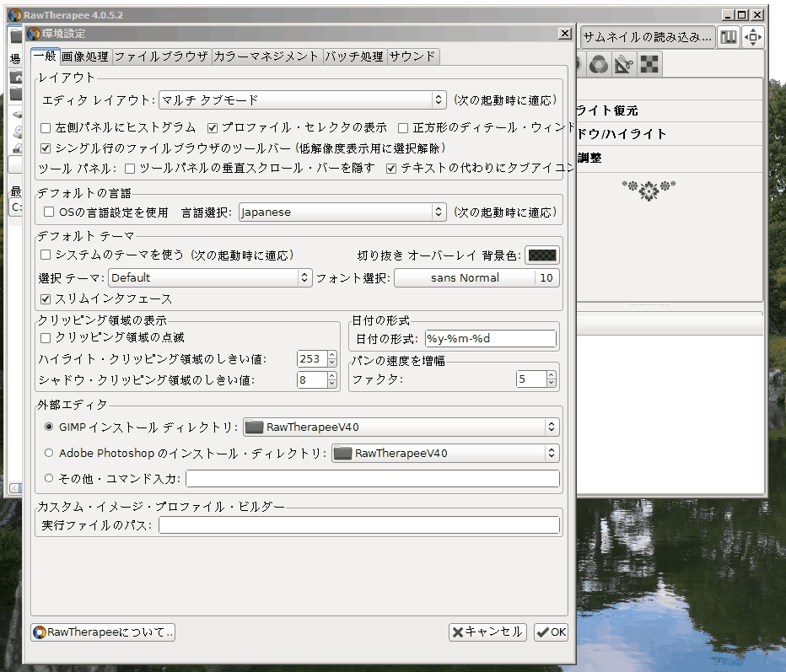The image size is (786, 672).
Task: Enable OSの言語設定を使用 checkbox
Action: coord(49,212)
